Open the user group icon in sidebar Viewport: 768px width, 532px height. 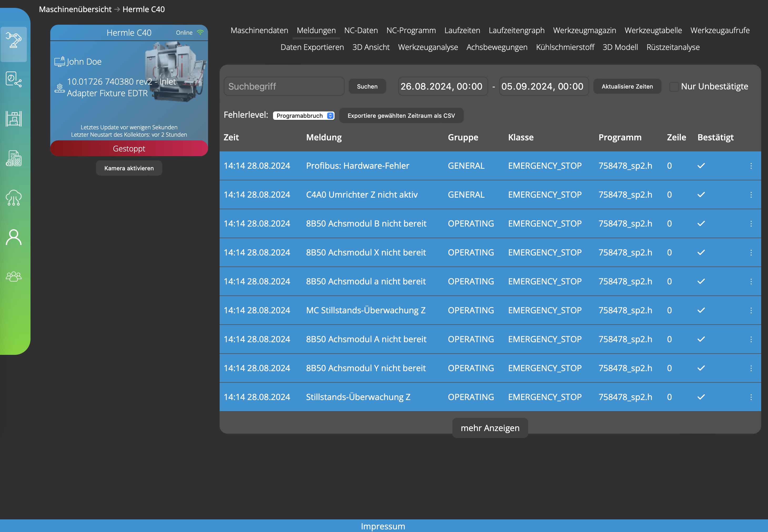click(x=14, y=276)
